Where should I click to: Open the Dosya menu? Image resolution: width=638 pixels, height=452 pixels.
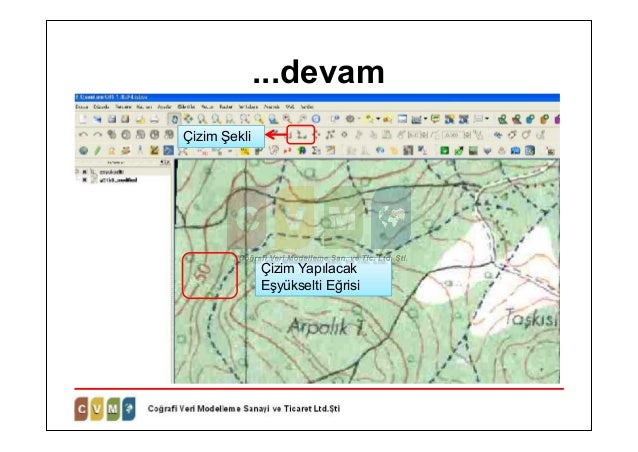coord(82,107)
